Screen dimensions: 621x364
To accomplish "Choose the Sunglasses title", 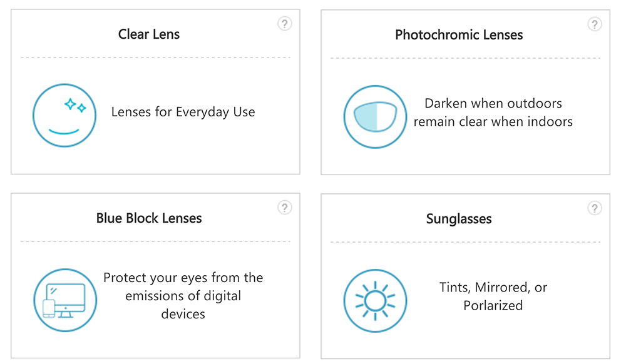I will pyautogui.click(x=459, y=219).
